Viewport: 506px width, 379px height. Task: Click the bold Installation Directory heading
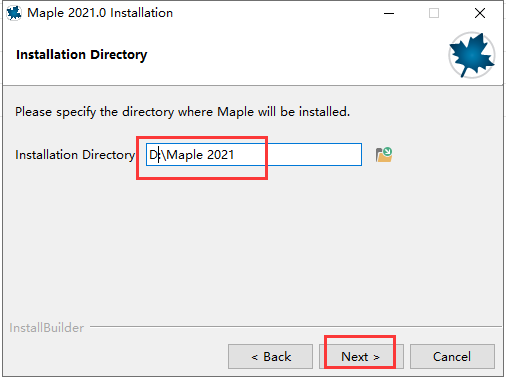pos(82,55)
